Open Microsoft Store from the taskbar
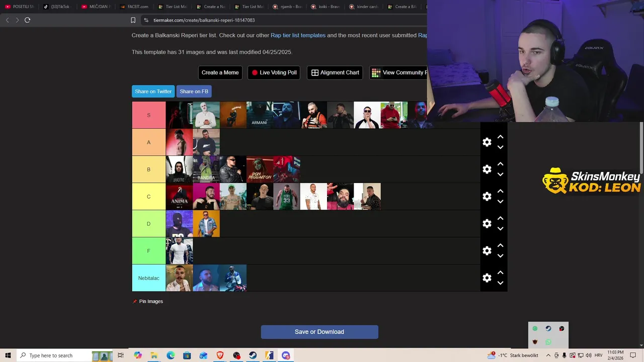The width and height of the screenshot is (644, 362). tap(187, 355)
